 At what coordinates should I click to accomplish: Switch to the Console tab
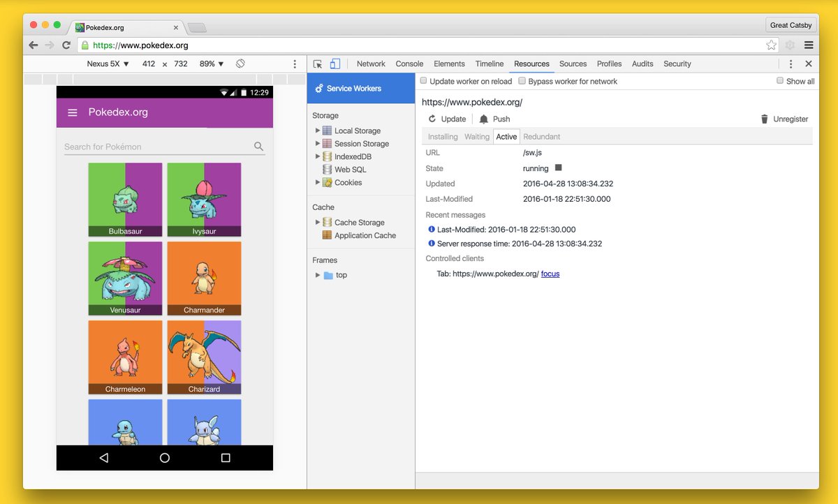coord(409,64)
